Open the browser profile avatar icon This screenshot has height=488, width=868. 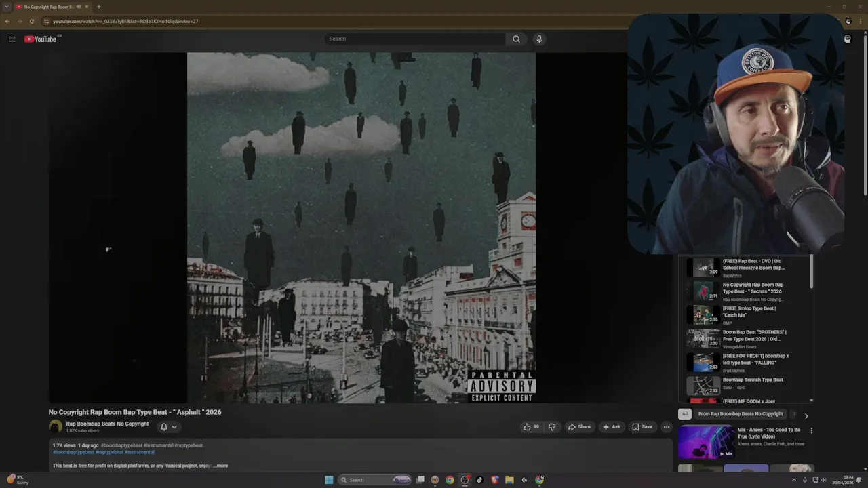pyautogui.click(x=848, y=21)
